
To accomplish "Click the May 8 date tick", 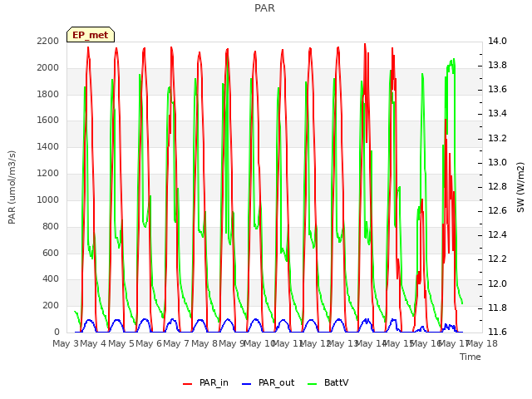I will [x=204, y=343].
